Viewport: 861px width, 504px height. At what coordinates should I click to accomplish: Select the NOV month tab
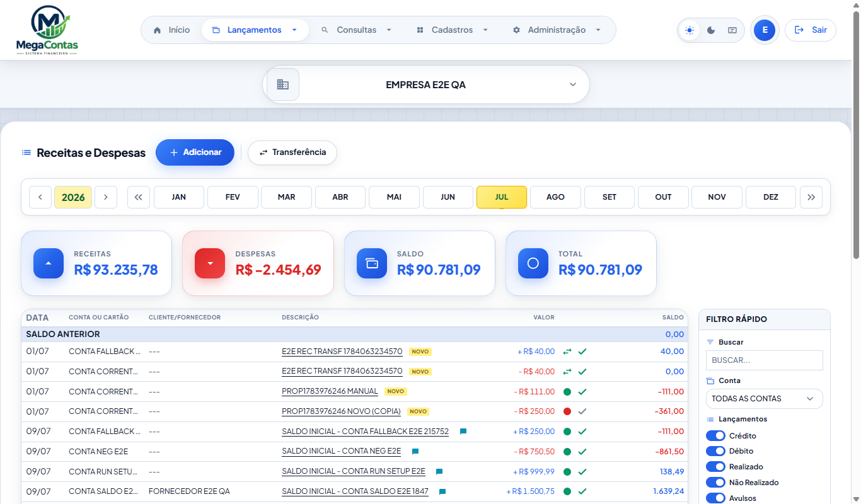coord(717,197)
